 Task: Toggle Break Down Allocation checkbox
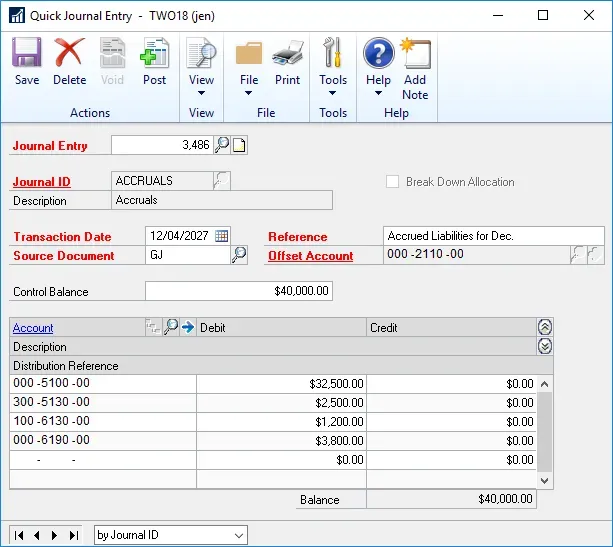[392, 182]
